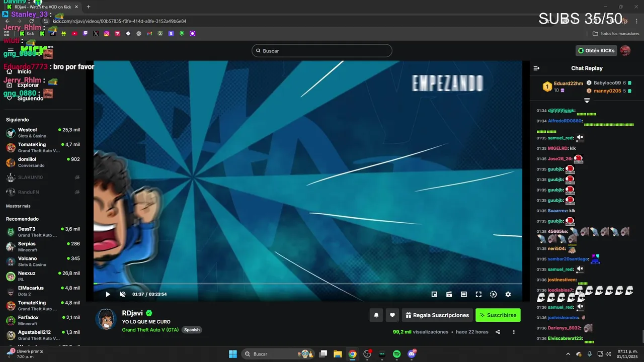Open Nexxuz IRL channel
Viewport: 644px width, 362px height.
(43, 276)
